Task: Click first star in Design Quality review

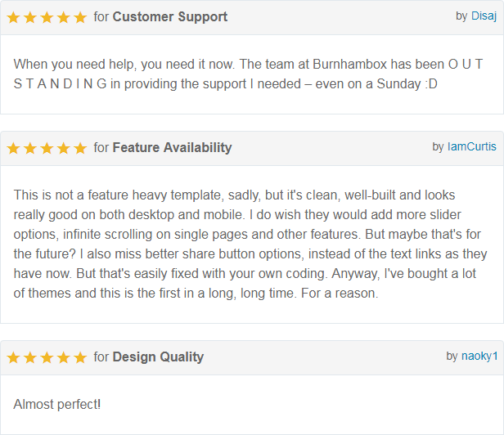Action: (13, 357)
